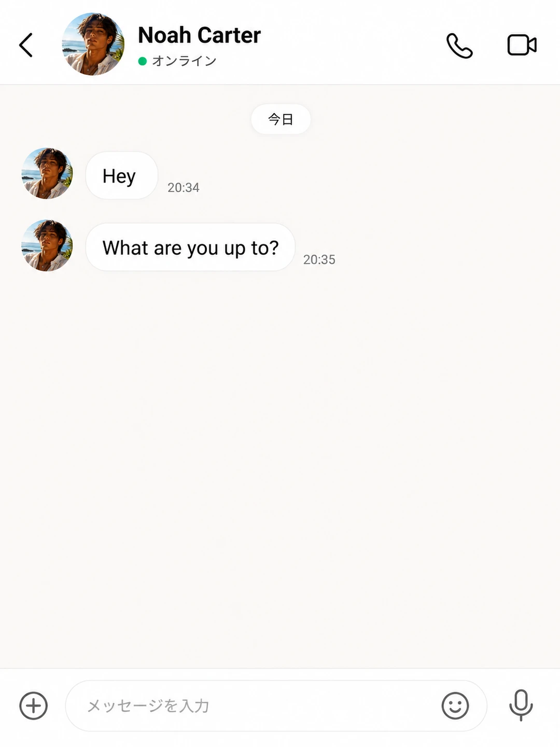Click the 20:35 message timestamp

[x=319, y=259]
